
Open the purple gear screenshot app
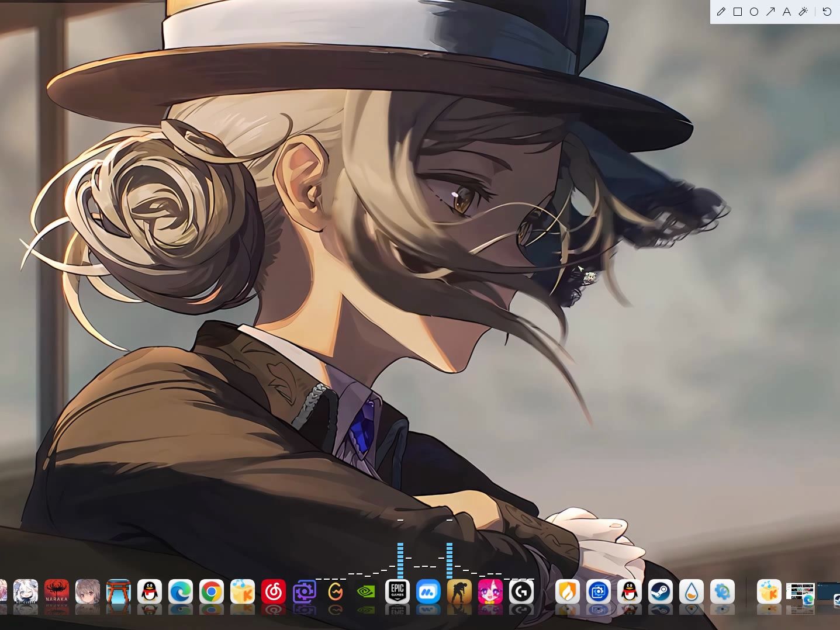(305, 591)
